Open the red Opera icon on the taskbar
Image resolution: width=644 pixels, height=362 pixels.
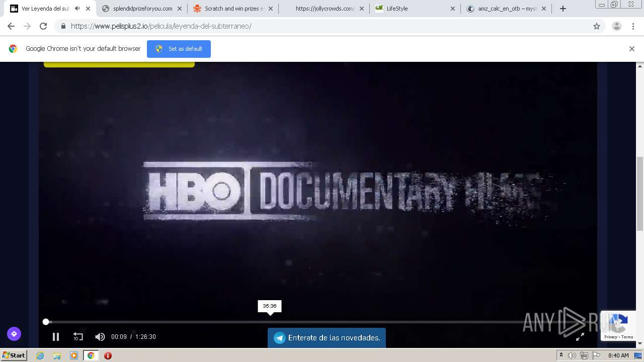108,355
